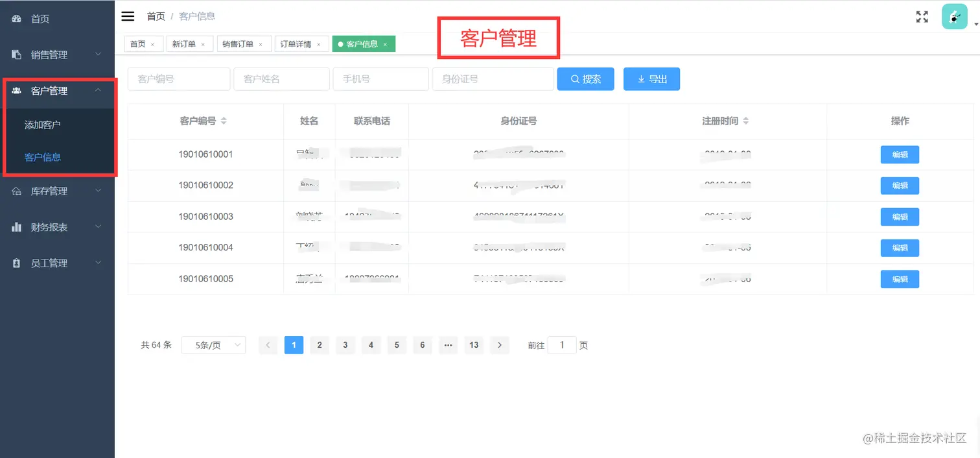This screenshot has width=980, height=458.
Task: Click 编辑 for customer 19010610001
Action: point(900,154)
